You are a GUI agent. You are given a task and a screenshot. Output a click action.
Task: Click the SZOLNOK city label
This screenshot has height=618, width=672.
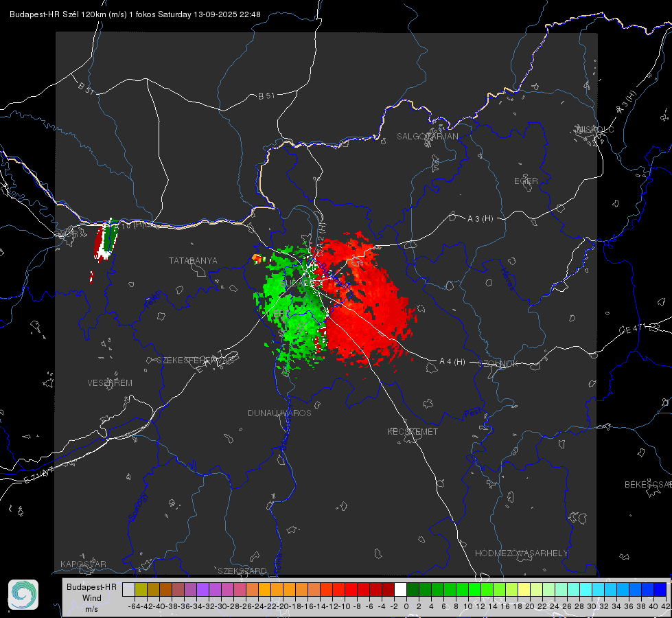[499, 364]
